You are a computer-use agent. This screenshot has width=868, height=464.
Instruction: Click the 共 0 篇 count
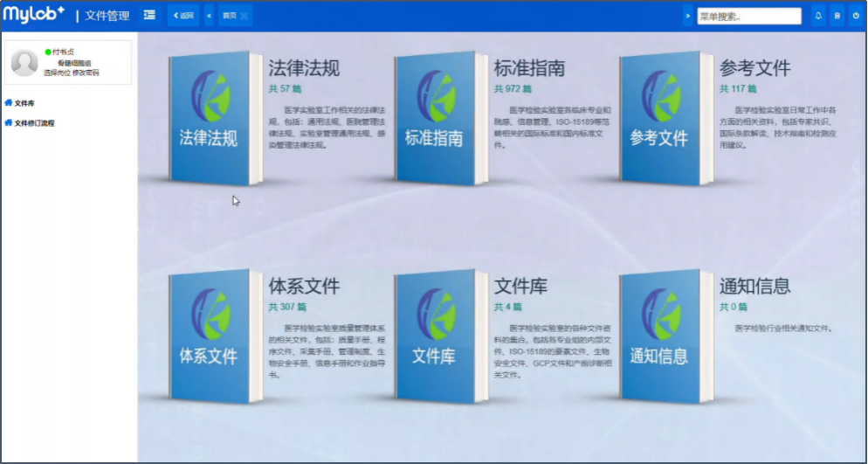[x=734, y=307]
